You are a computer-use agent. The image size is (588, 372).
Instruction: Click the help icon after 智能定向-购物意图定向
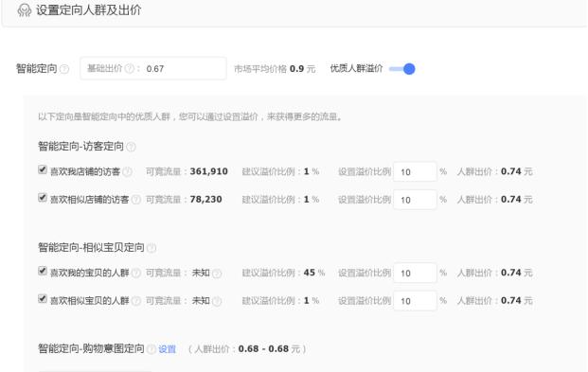(x=151, y=349)
